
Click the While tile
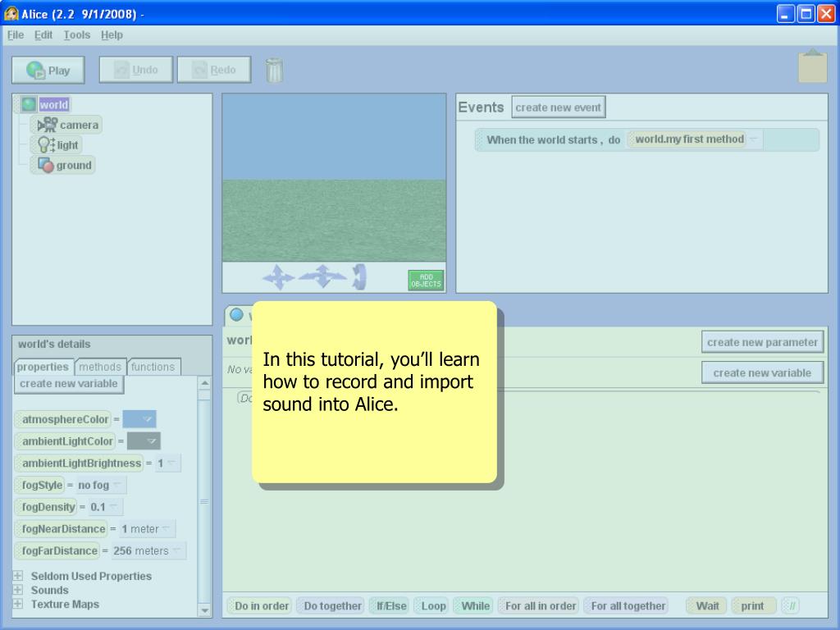click(x=473, y=606)
